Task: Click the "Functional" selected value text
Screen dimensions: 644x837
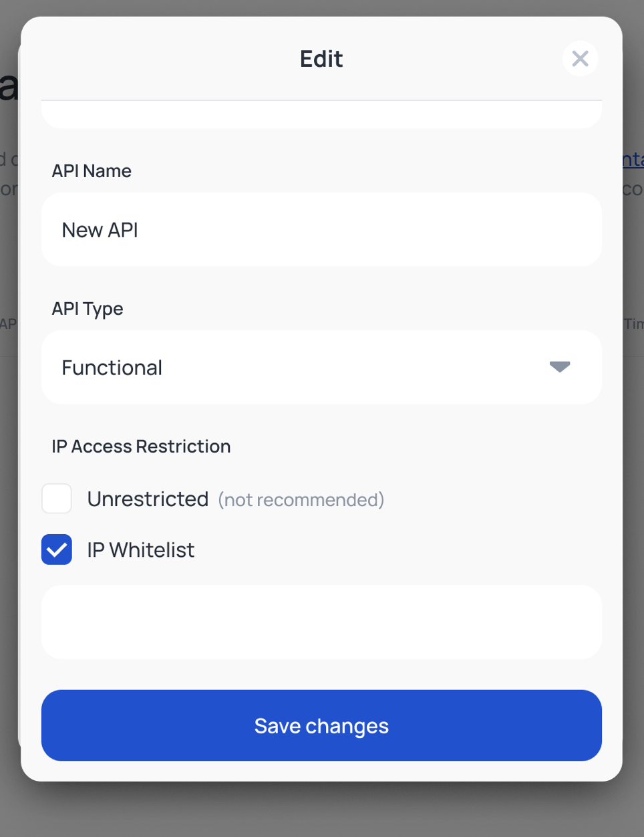Action: [112, 368]
